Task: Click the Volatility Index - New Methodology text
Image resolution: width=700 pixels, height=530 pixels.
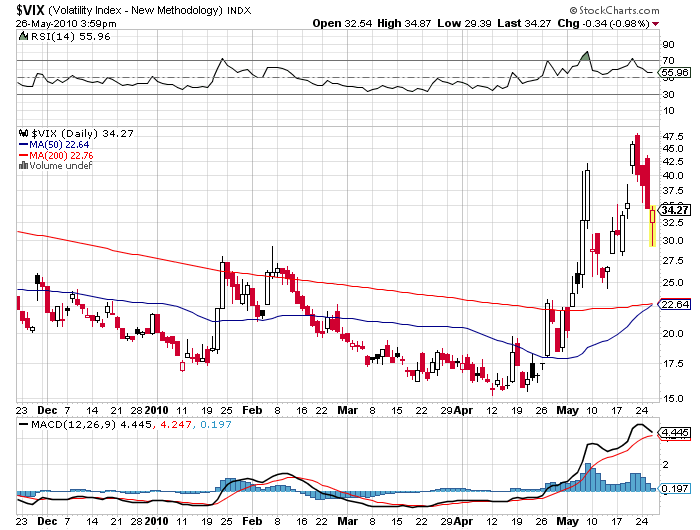Action: [135, 10]
